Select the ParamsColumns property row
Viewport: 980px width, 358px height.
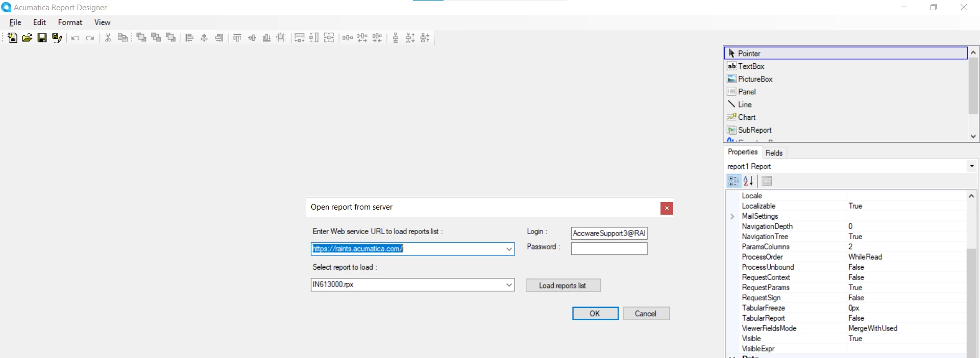pyautogui.click(x=846, y=247)
